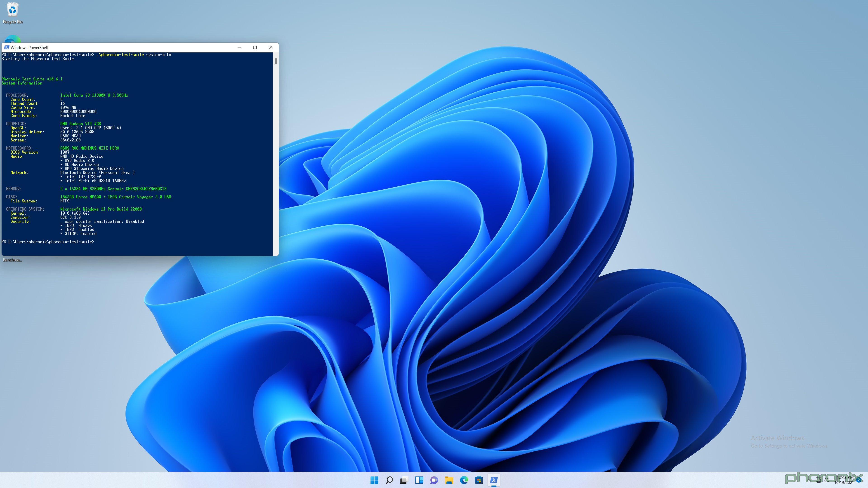Open the notification badge showing 2

[859, 480]
